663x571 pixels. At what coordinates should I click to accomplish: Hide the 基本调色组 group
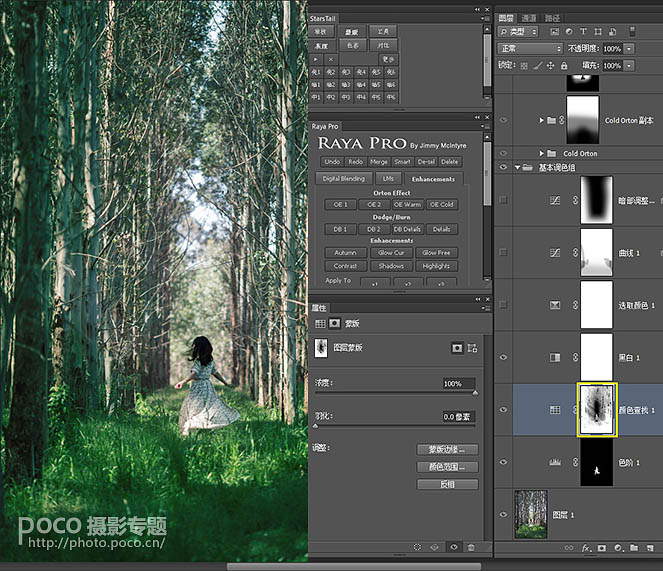click(503, 167)
